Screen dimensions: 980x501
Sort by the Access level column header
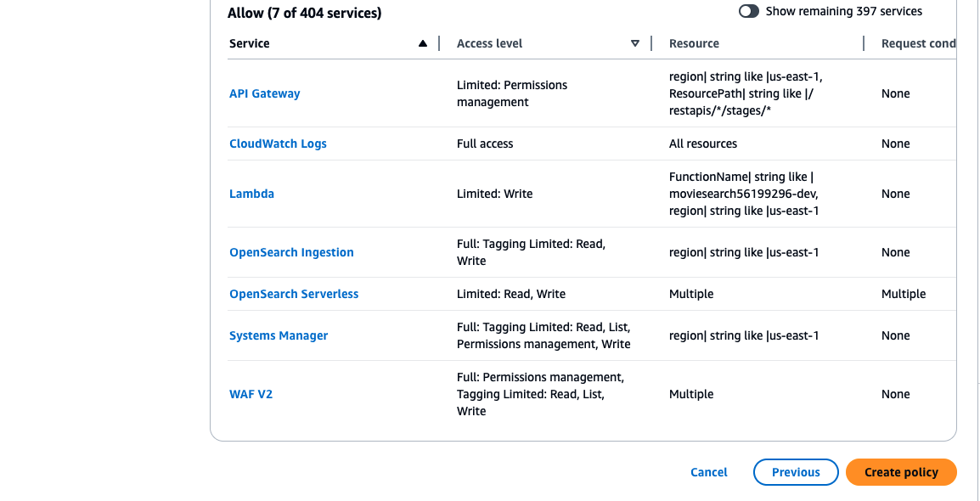pos(490,44)
